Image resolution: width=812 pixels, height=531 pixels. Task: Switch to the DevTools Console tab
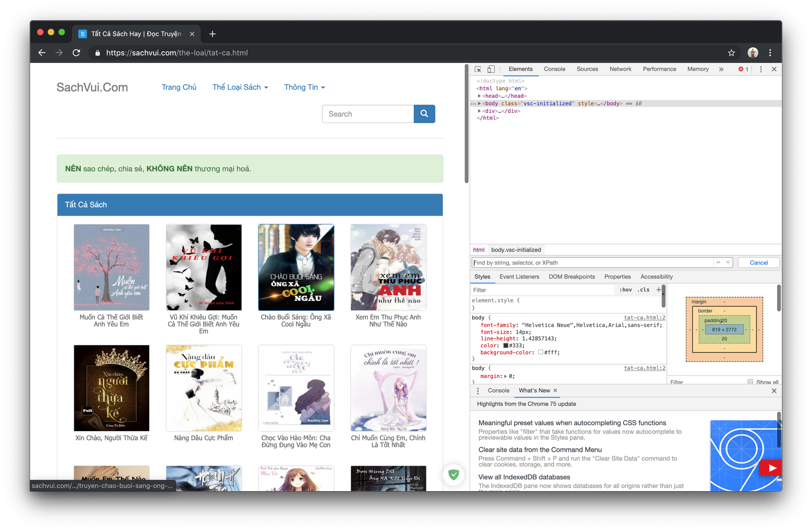click(x=555, y=69)
